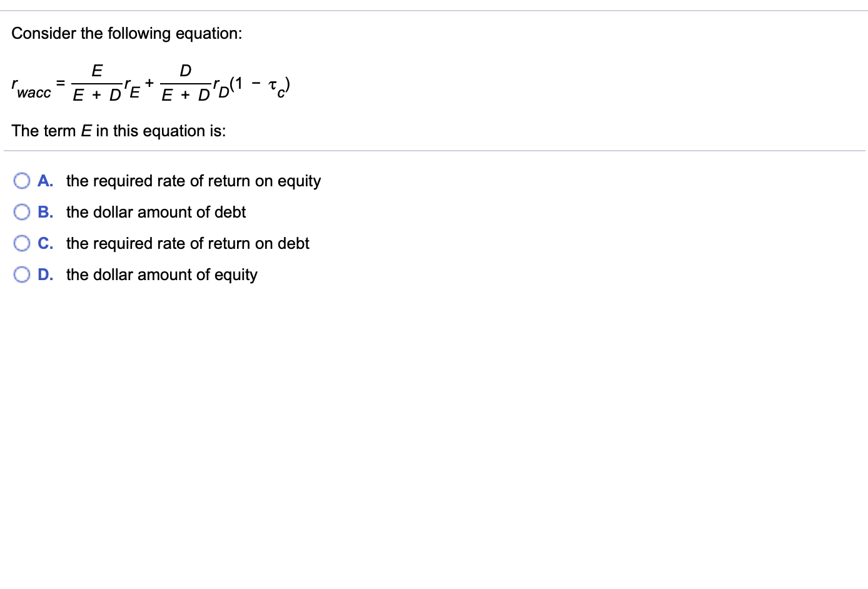Click the divider line below the question

click(434, 150)
